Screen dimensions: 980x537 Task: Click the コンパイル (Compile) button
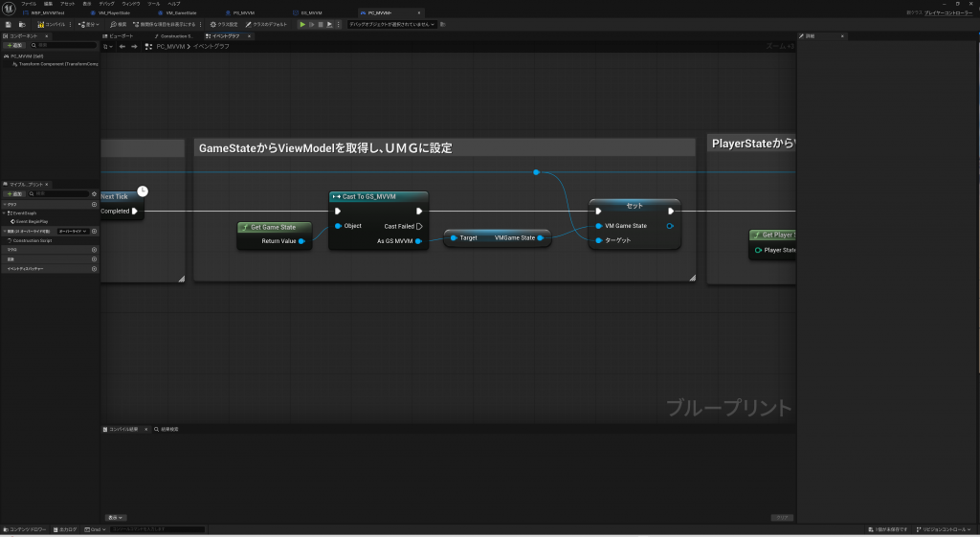click(52, 24)
